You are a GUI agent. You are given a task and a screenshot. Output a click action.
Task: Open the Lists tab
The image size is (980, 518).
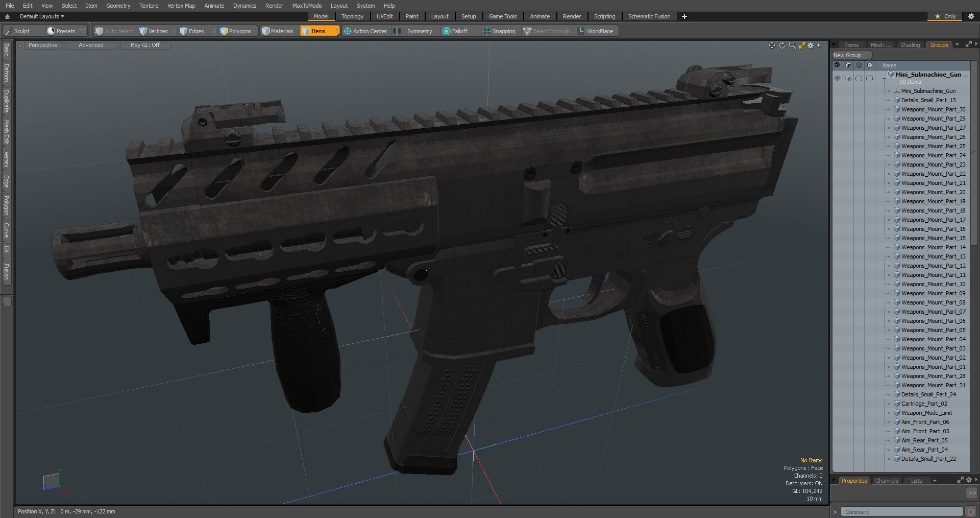[916, 481]
